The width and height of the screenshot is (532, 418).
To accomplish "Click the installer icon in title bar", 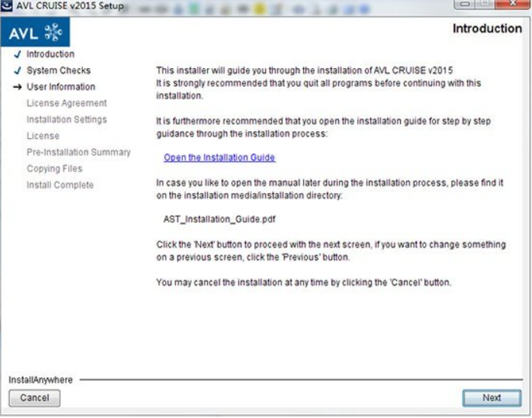I will [6, 5].
